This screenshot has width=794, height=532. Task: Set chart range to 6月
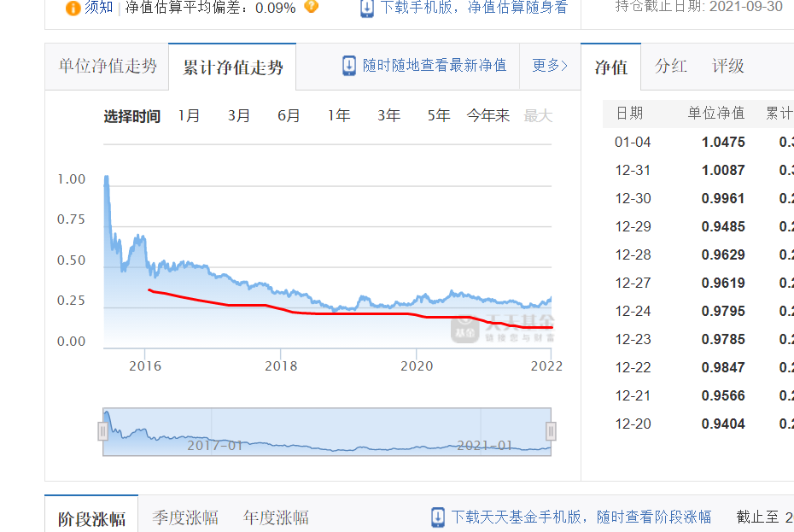pyautogui.click(x=289, y=115)
